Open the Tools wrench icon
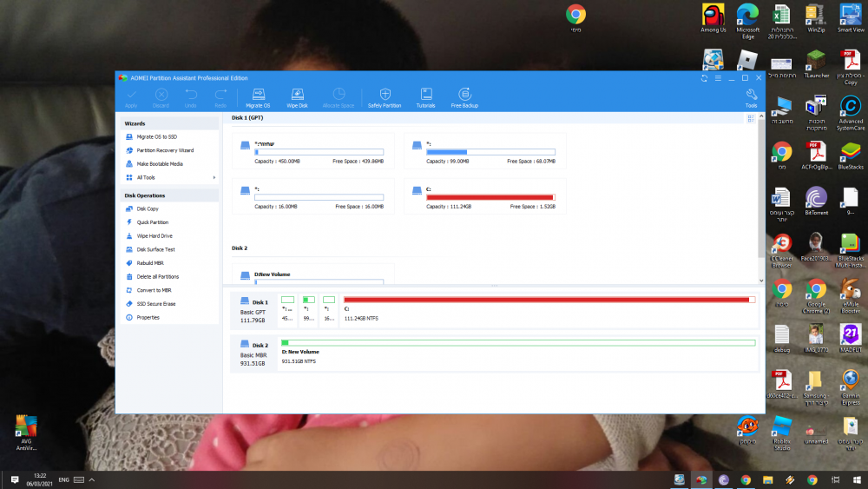This screenshot has height=489, width=868. pyautogui.click(x=751, y=97)
